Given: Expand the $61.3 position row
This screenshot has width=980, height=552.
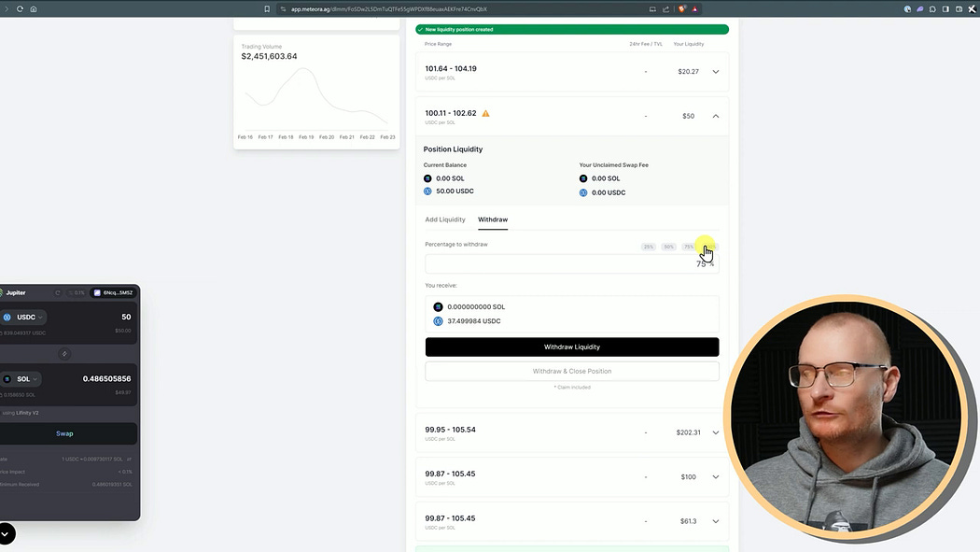Looking at the screenshot, I should (x=716, y=521).
